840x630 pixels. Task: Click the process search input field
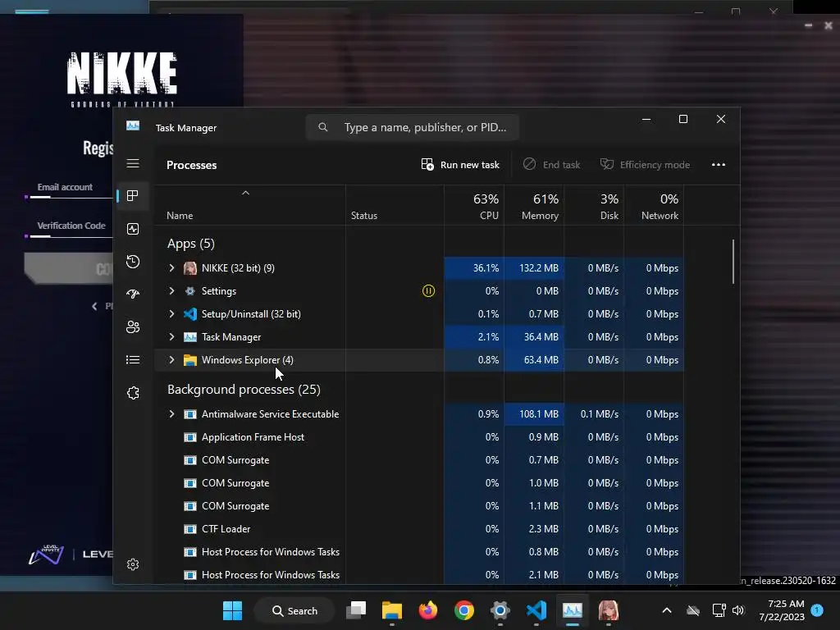(x=413, y=127)
